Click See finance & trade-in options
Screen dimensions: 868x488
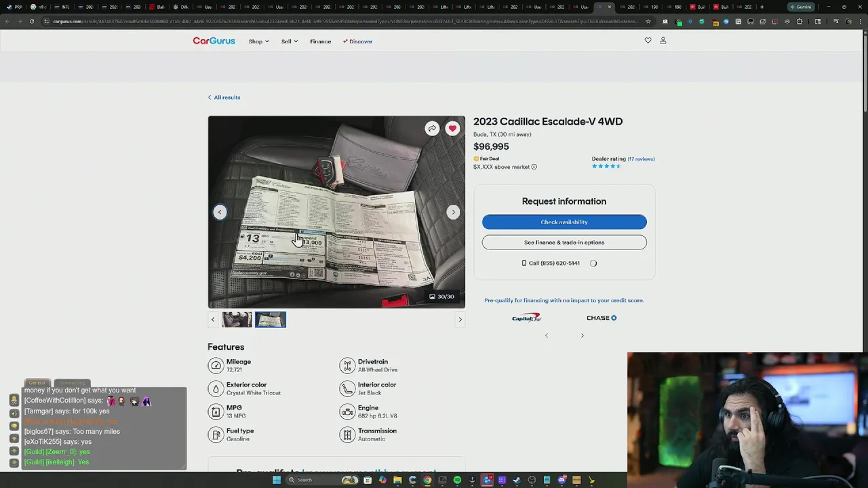pos(564,242)
